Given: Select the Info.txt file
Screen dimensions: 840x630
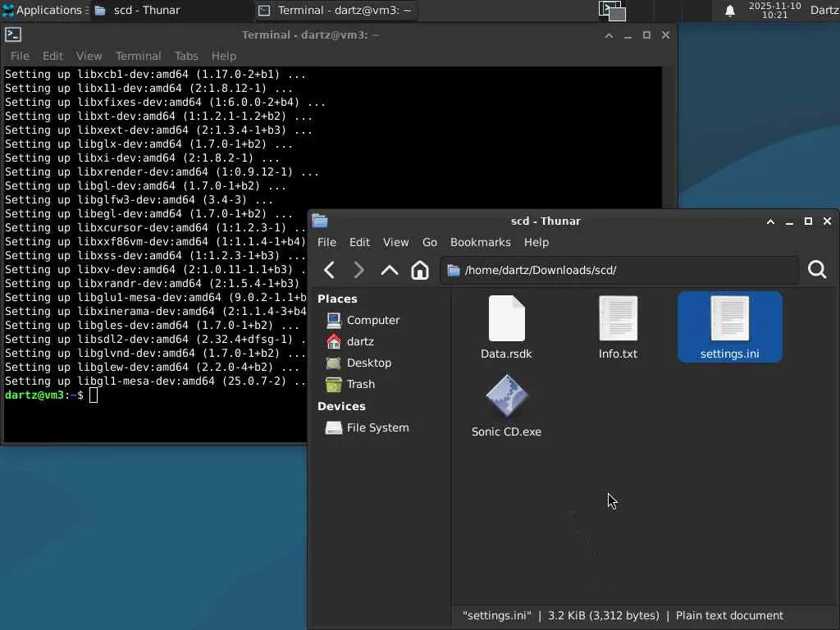Looking at the screenshot, I should 618,326.
